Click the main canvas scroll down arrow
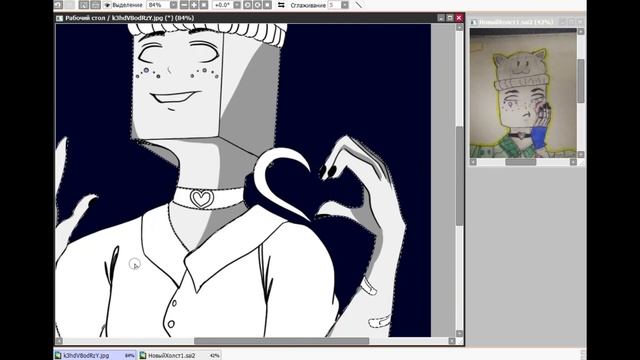Image resolution: width=640 pixels, height=360 pixels. click(459, 333)
